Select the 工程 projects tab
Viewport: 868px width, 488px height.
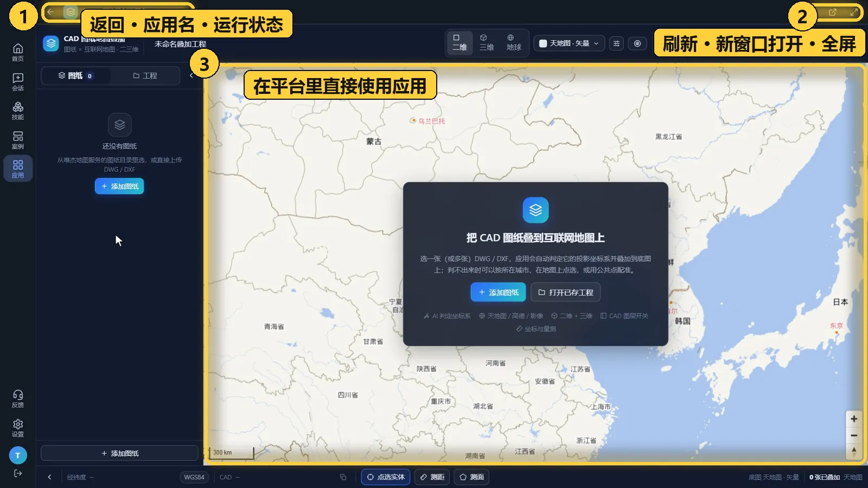tap(145, 75)
